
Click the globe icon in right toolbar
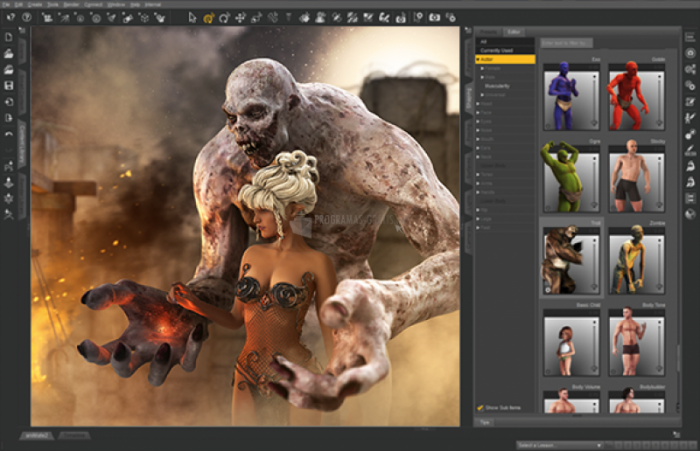690,213
